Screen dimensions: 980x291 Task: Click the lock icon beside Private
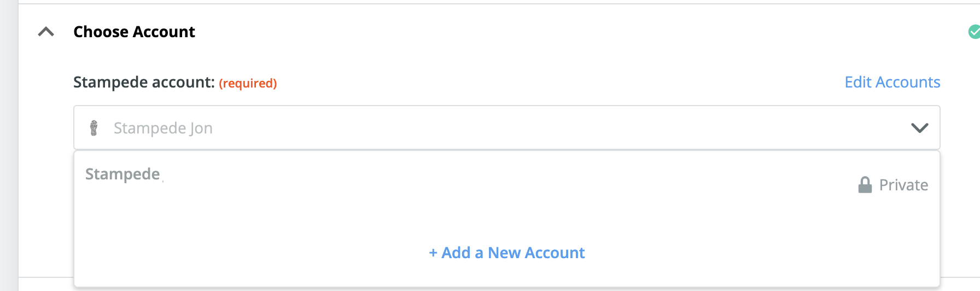point(865,185)
